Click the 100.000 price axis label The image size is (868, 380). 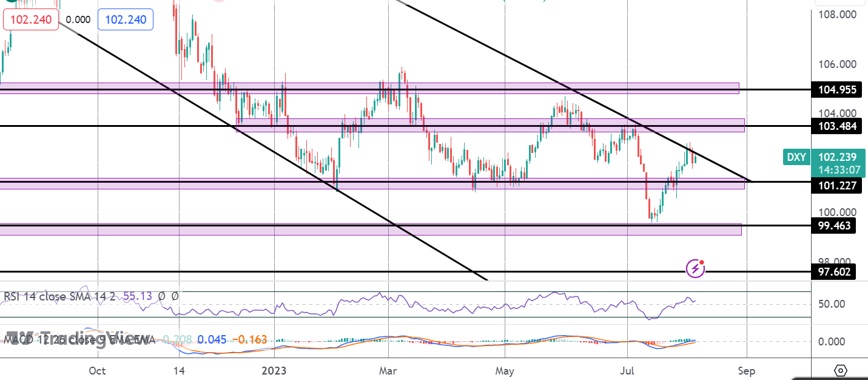[x=838, y=212]
